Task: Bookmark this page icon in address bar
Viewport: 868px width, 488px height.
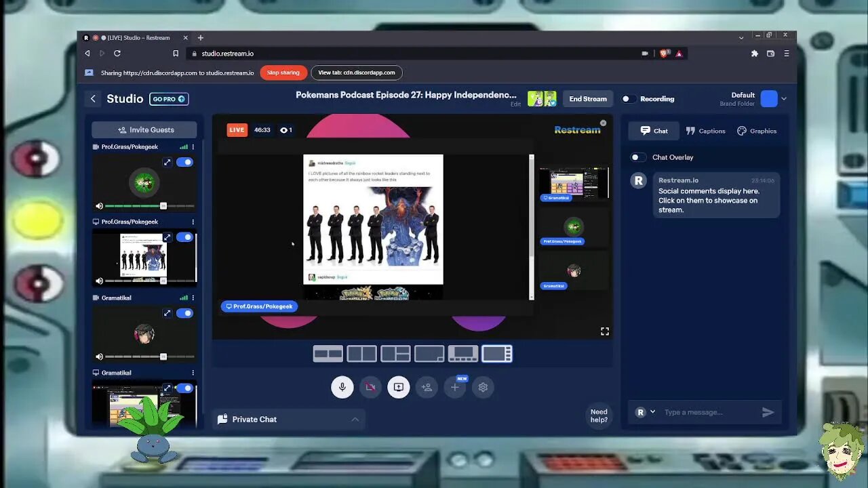Action: 176,54
